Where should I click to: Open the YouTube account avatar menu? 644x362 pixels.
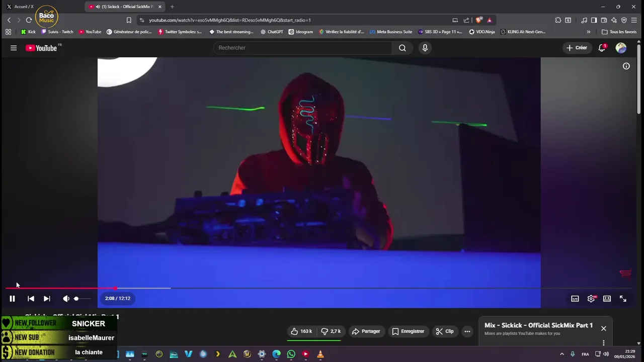(621, 48)
